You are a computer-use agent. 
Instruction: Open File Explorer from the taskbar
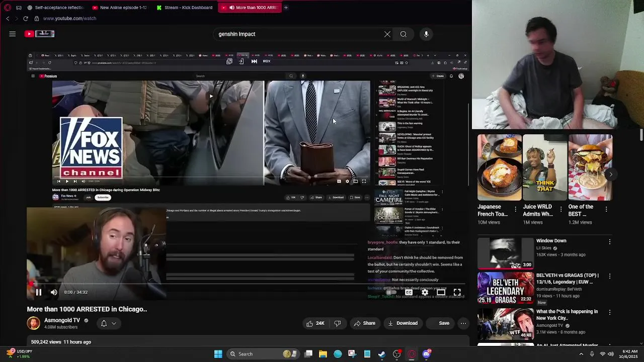click(x=323, y=354)
